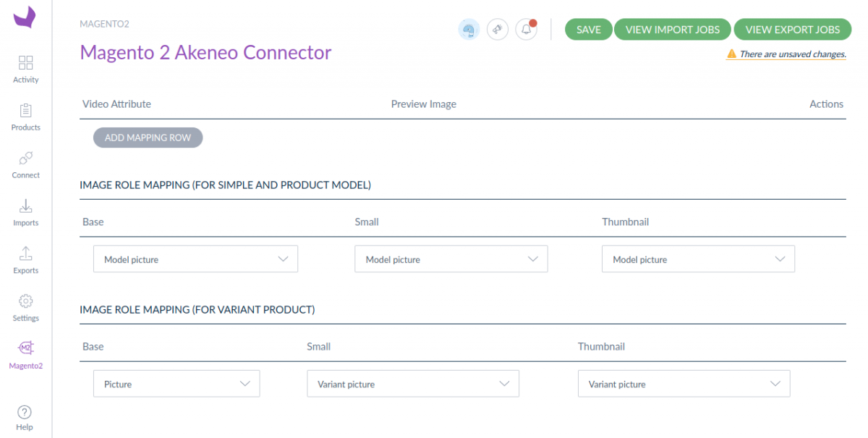Open the user avatar menu
This screenshot has width=868, height=438.
(x=469, y=30)
